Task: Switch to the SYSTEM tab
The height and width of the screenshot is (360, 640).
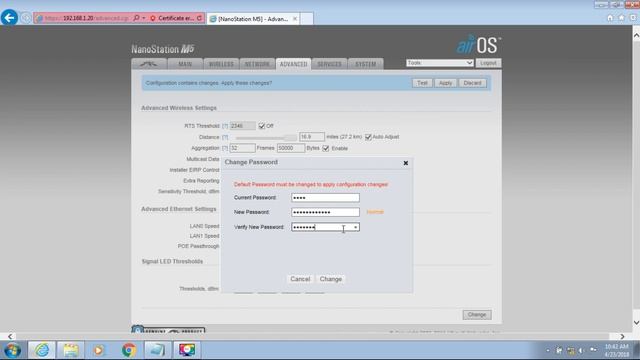Action: point(365,64)
